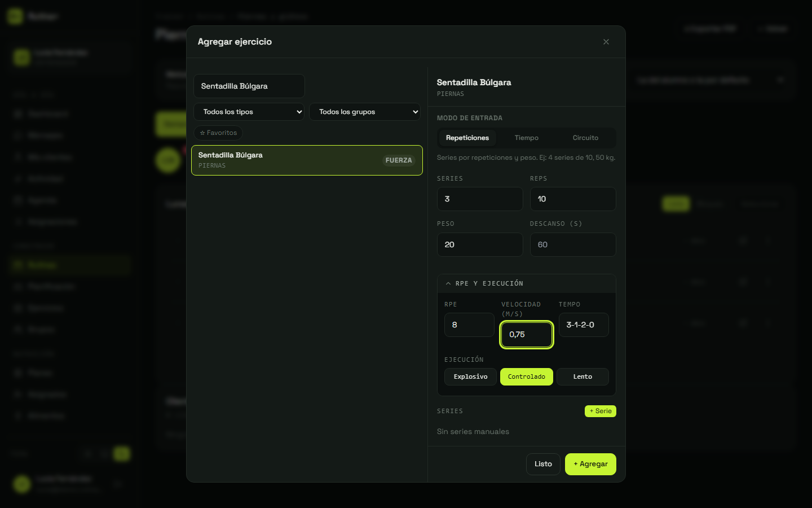
Task: Toggle the Favoritos star filter
Action: [218, 133]
